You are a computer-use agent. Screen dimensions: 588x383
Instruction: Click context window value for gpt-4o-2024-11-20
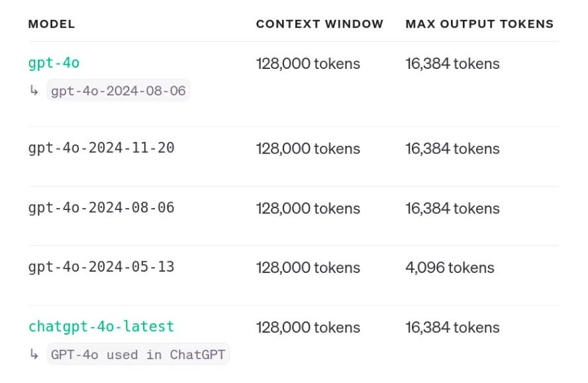pos(308,148)
